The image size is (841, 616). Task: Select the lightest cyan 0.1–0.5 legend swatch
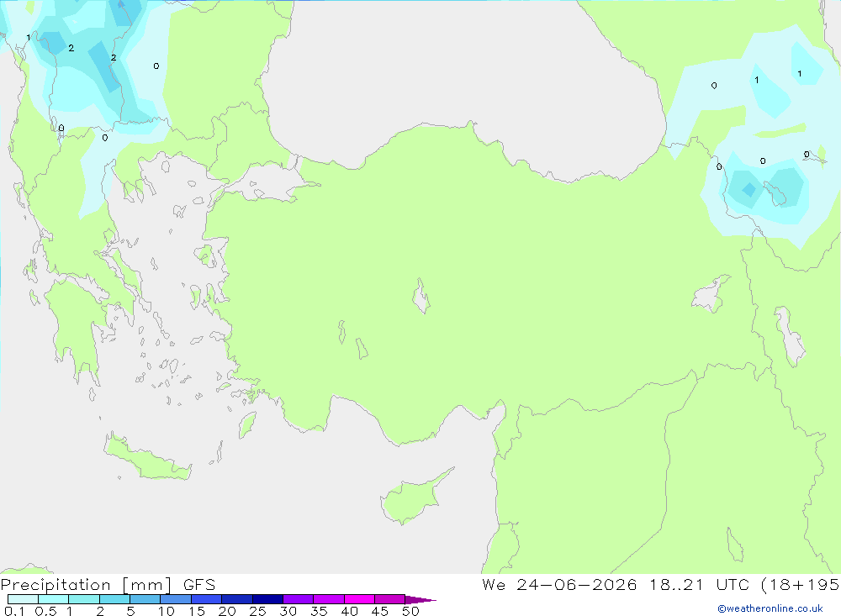pos(23,599)
